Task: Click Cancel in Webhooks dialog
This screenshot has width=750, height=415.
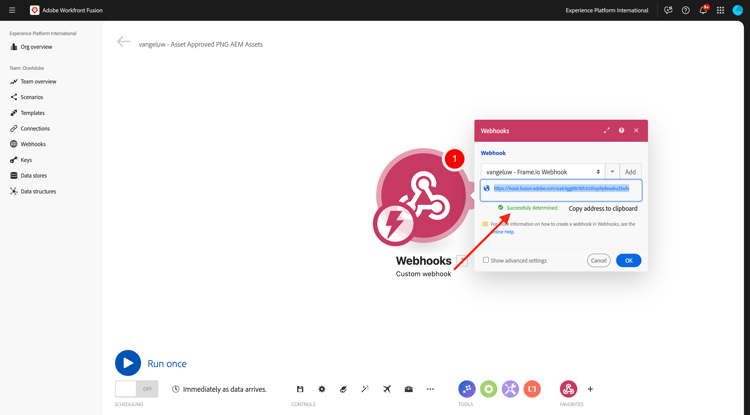Action: [x=598, y=261]
